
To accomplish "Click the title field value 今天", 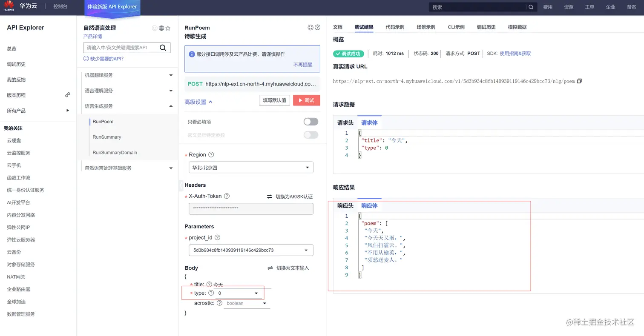I will (218, 285).
